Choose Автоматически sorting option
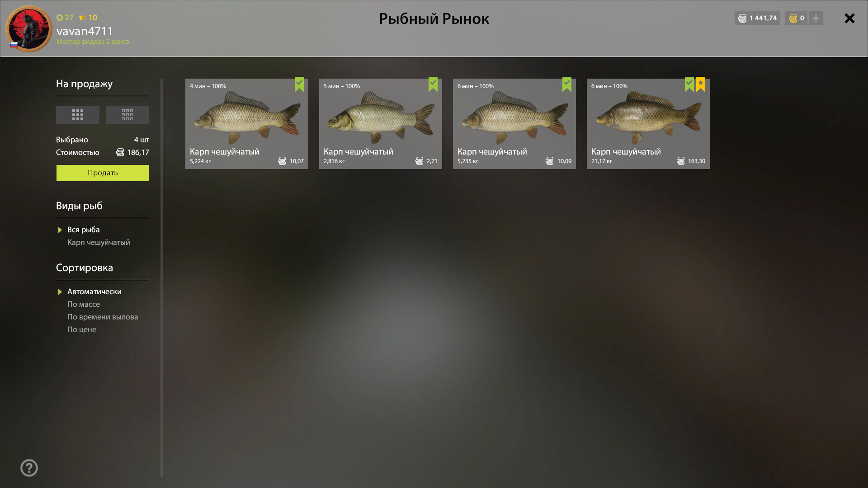 tap(94, 291)
